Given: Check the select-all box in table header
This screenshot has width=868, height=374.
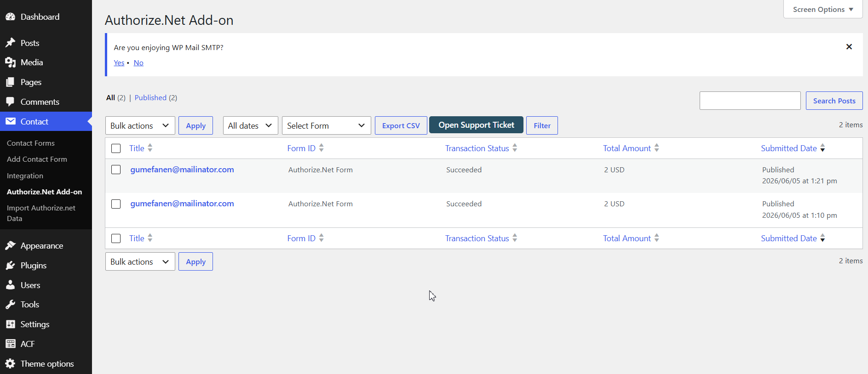Looking at the screenshot, I should click(116, 148).
